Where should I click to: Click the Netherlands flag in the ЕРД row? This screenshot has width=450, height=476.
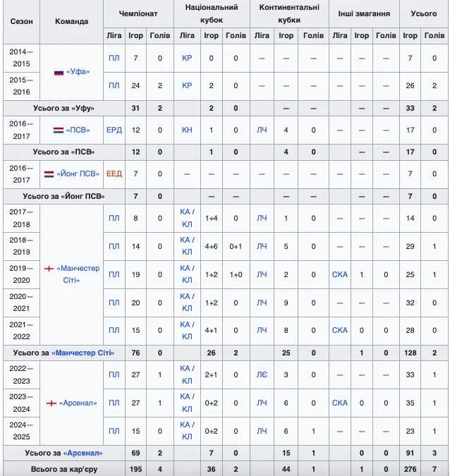[x=59, y=130]
